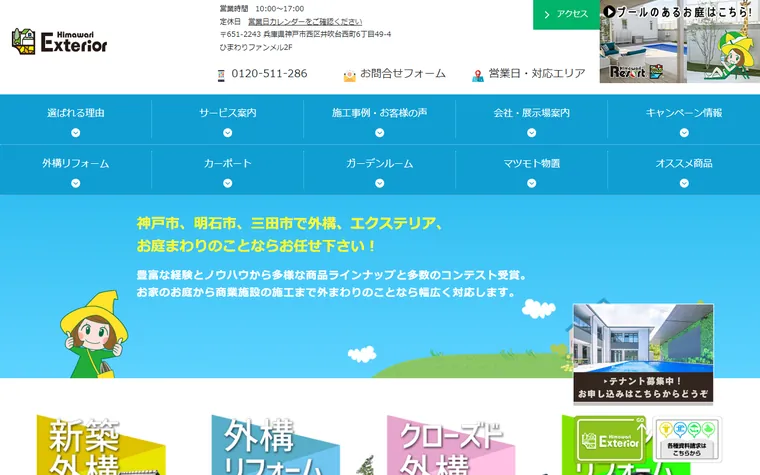
Task: Select クローズド外構 pink category card
Action: 451,445
